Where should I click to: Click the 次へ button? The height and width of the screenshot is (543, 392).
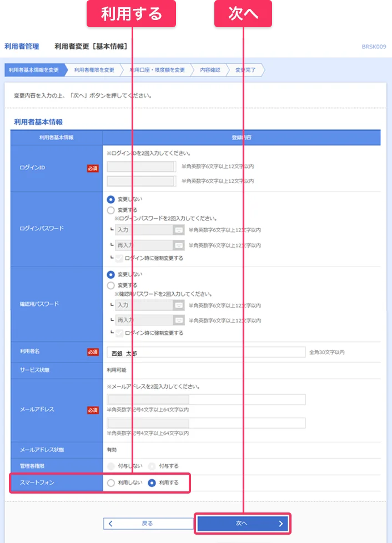pos(243,523)
